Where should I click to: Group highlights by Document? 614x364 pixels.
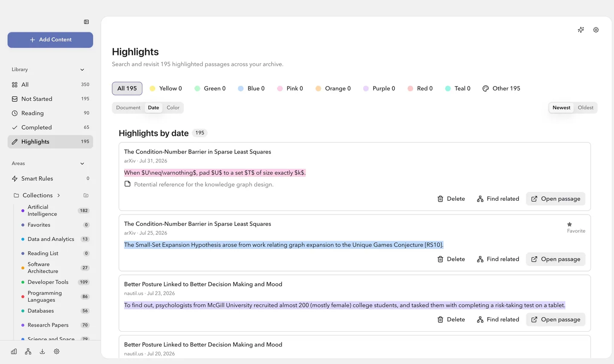point(128,108)
